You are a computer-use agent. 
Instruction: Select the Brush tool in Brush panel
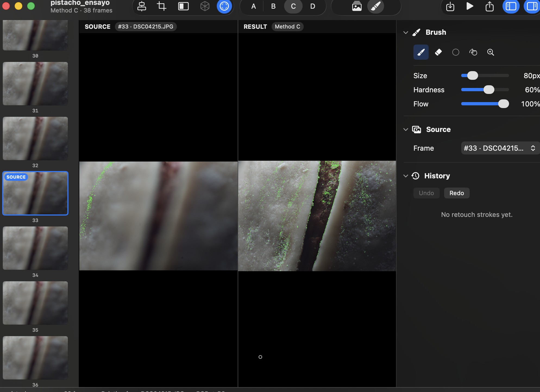421,52
